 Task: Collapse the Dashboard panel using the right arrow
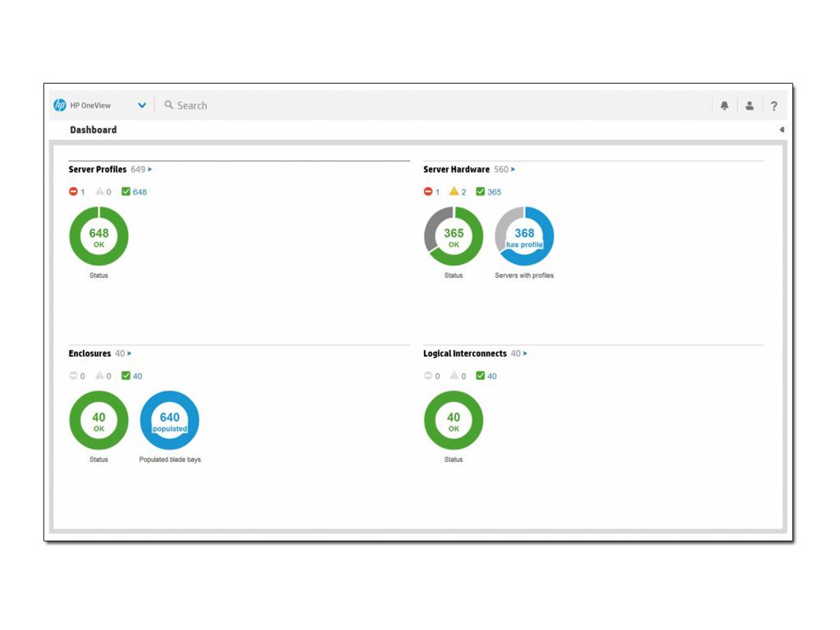coord(781,129)
